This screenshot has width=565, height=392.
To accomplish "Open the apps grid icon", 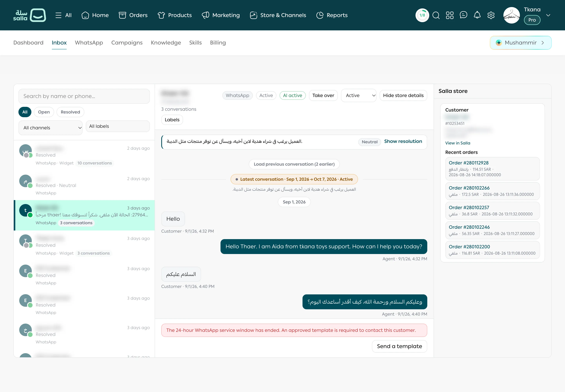I will pos(450,15).
